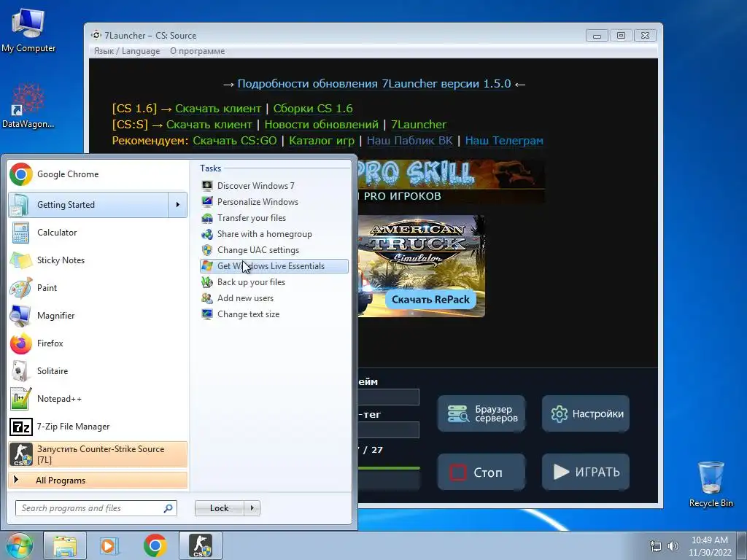Open 7-Zip File Manager
747x560 pixels.
point(98,426)
